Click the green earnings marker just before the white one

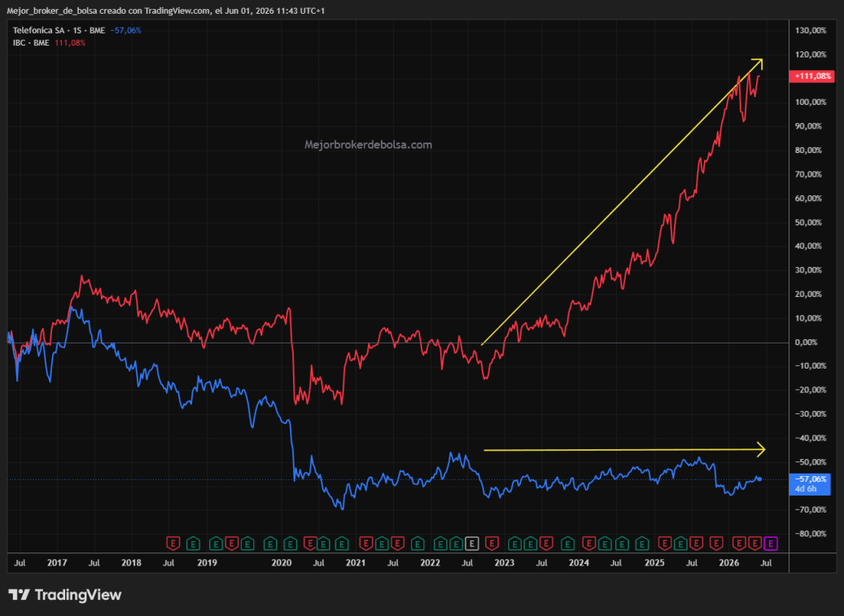(457, 544)
